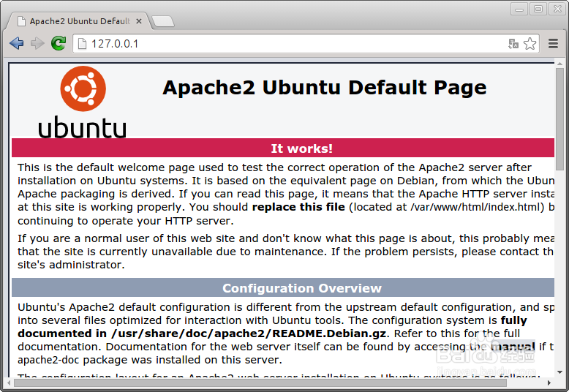This screenshot has width=569, height=392.
Task: Click the browser back arrow button
Action: coord(17,44)
